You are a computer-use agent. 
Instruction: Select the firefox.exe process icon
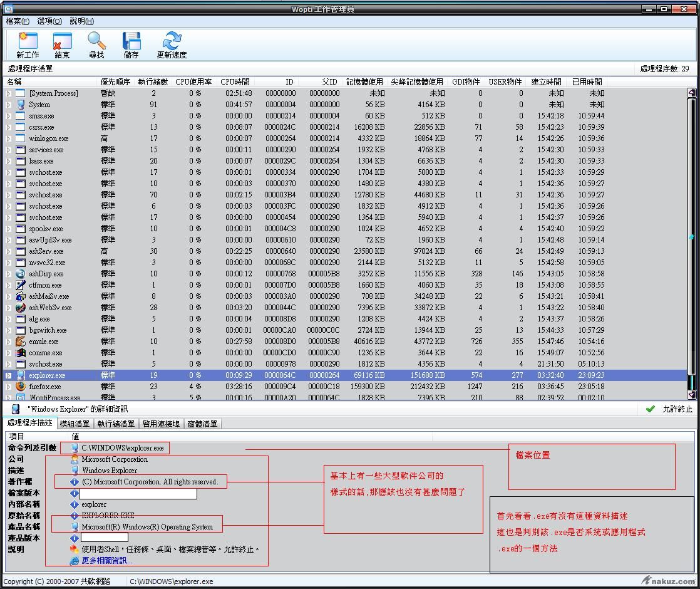click(21, 387)
